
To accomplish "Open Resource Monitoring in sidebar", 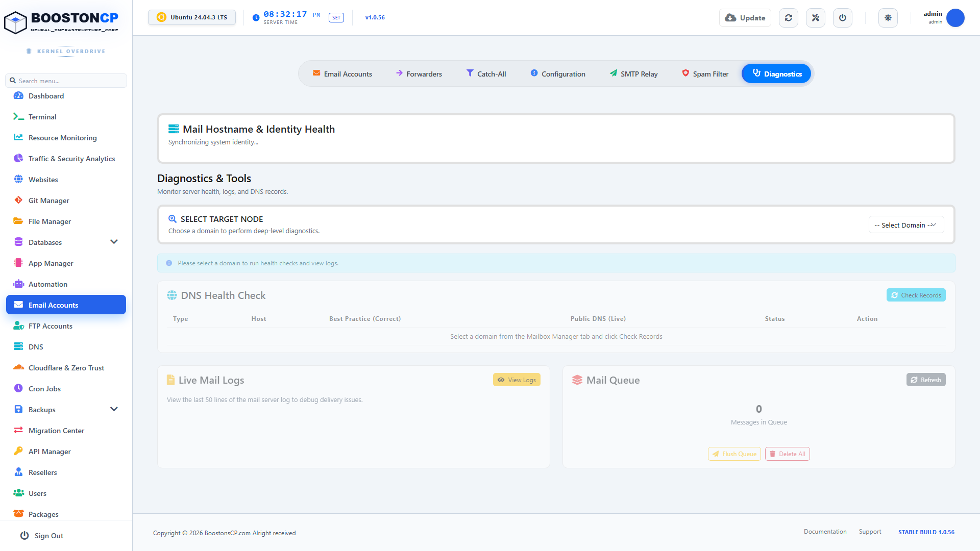I will click(66, 138).
